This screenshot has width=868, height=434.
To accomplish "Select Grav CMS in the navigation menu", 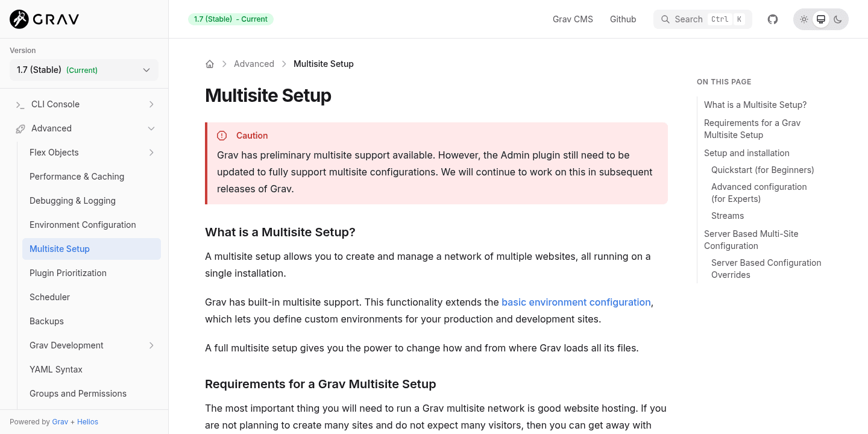I will 572,19.
